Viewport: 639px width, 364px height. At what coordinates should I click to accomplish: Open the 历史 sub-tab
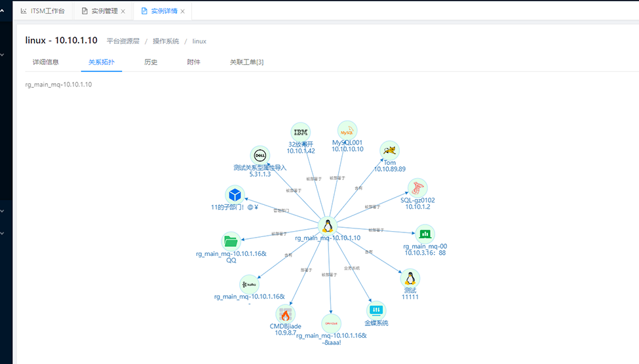click(x=151, y=62)
